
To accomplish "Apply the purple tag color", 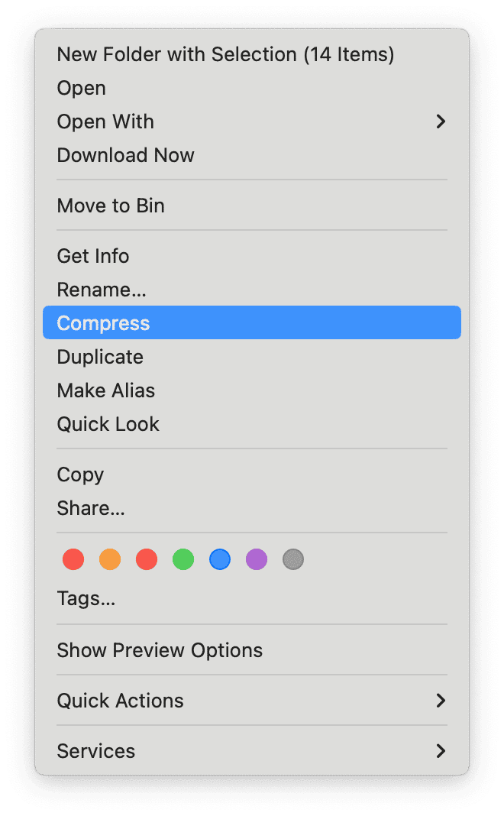I will point(256,559).
